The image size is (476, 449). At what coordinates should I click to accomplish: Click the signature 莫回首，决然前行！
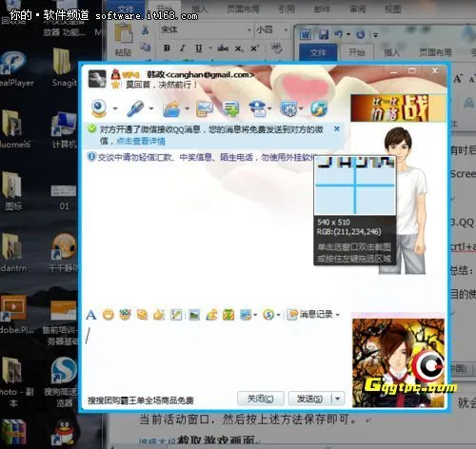coord(162,85)
